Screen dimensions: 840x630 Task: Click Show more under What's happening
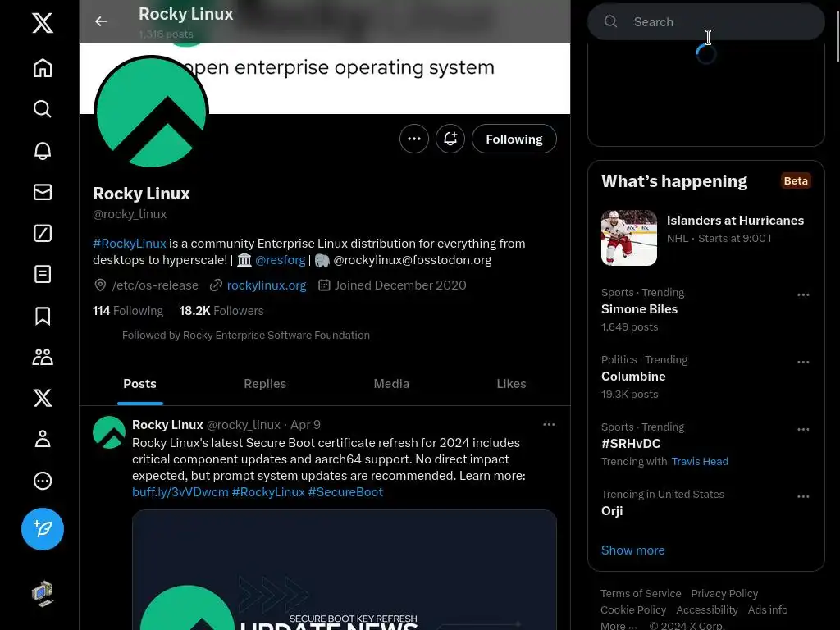(x=632, y=550)
